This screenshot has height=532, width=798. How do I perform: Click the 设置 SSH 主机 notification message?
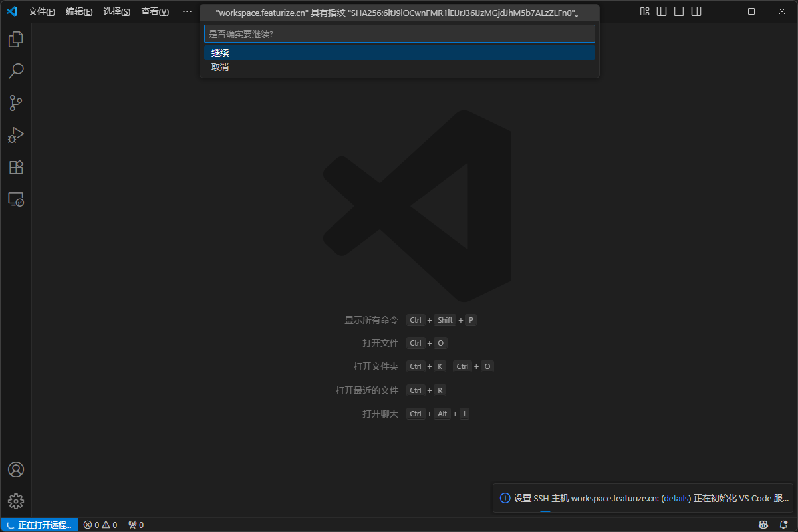tap(652, 498)
